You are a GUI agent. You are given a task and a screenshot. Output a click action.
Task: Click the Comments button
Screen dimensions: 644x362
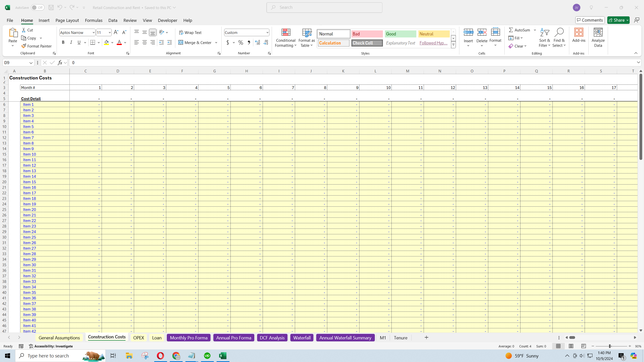590,20
